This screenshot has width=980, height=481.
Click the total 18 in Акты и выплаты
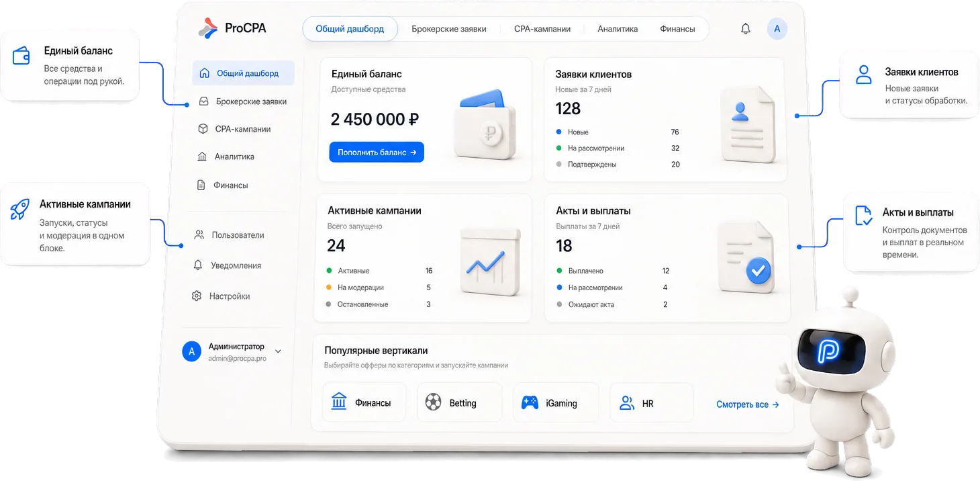(x=564, y=246)
